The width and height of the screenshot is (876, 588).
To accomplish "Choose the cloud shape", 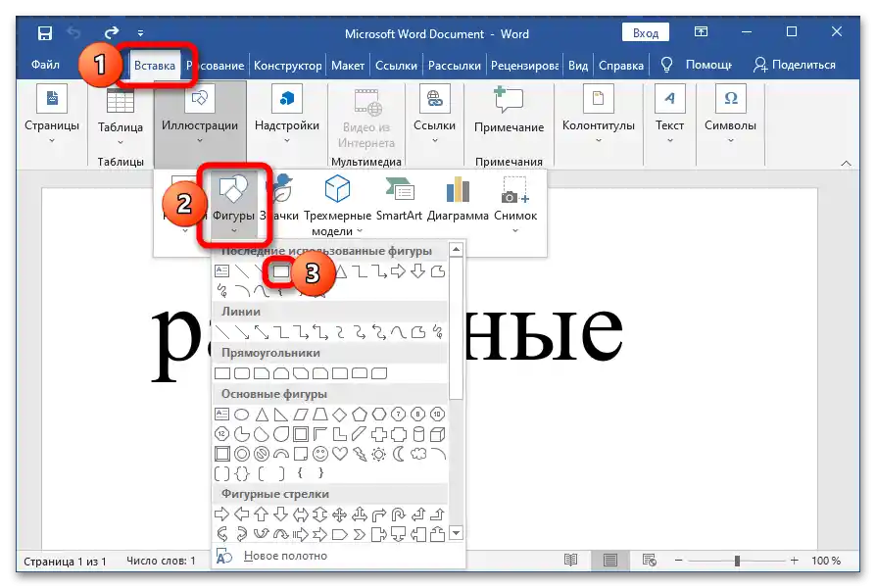I will pyautogui.click(x=417, y=454).
